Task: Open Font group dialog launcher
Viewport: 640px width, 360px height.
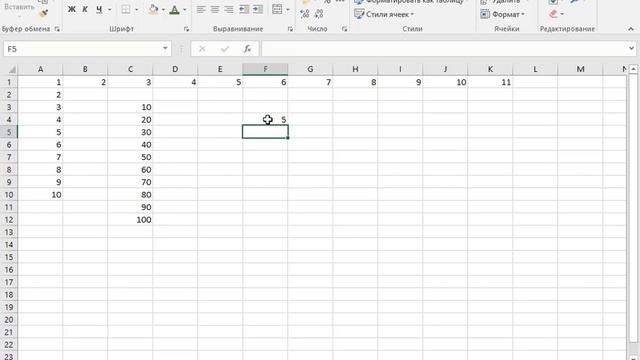Action: (187, 29)
